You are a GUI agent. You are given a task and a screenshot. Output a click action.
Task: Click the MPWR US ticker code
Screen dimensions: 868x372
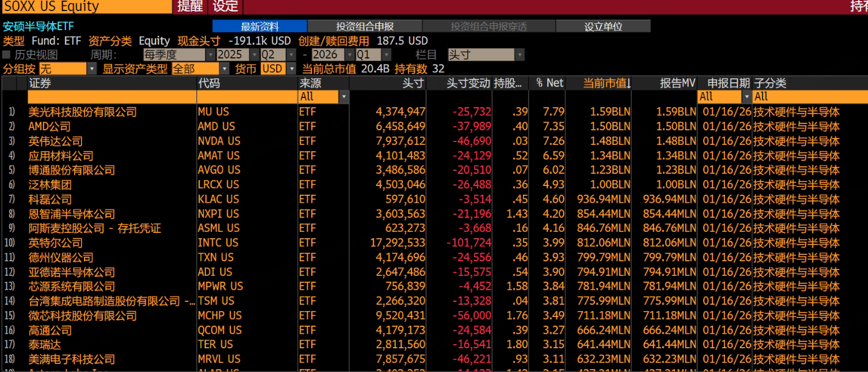click(220, 286)
